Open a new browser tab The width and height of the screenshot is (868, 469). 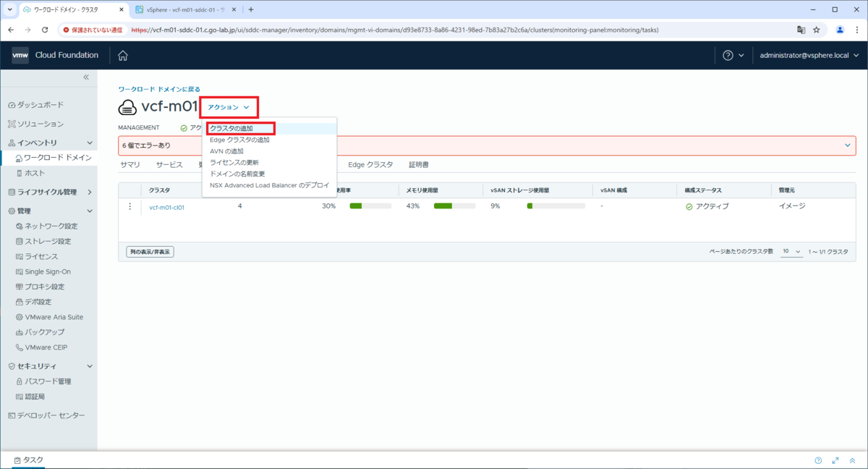251,9
